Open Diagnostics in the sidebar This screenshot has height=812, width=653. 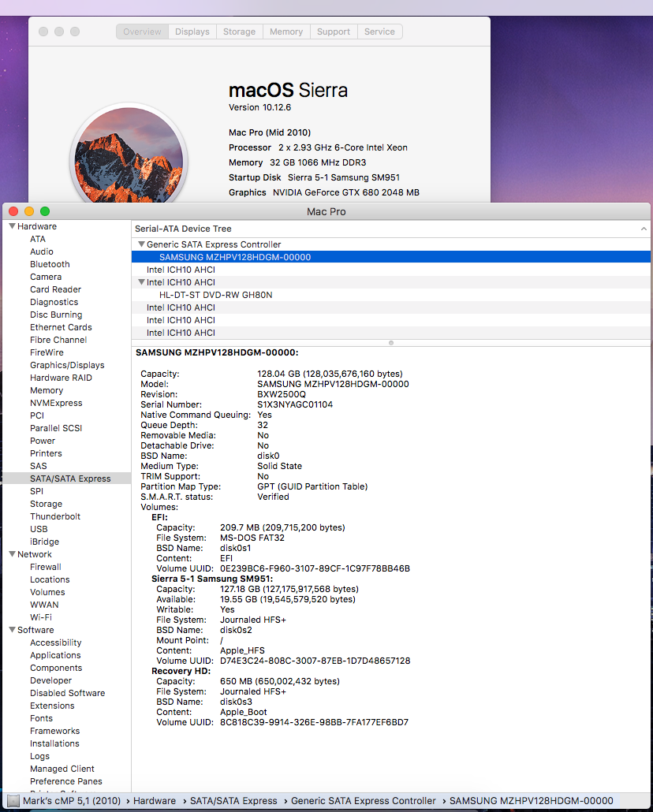pos(54,302)
